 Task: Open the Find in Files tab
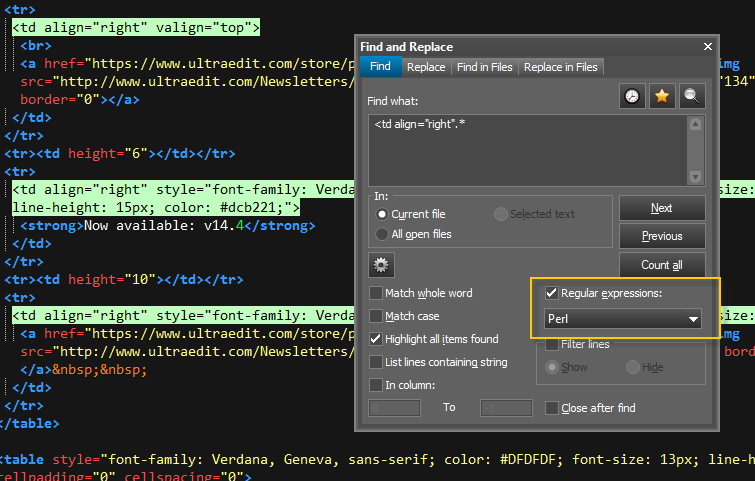pos(484,67)
